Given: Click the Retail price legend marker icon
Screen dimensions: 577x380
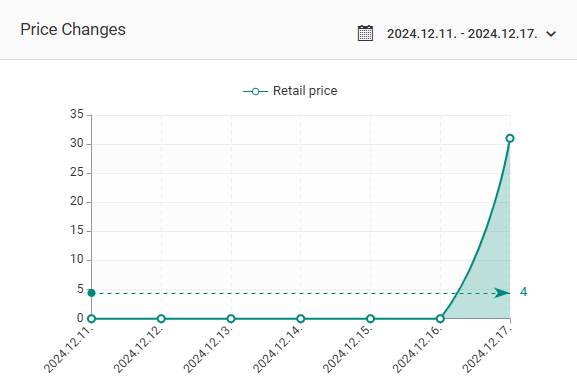Looking at the screenshot, I should 255,91.
